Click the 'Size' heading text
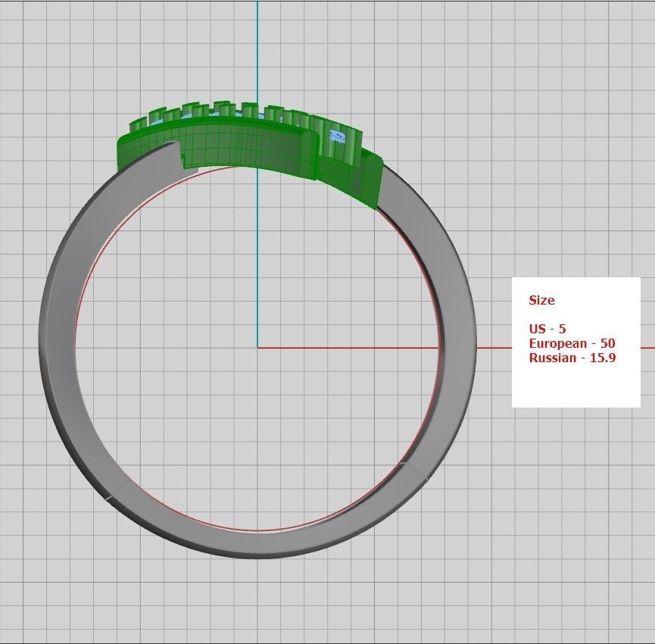The height and width of the screenshot is (644, 655). [x=541, y=301]
